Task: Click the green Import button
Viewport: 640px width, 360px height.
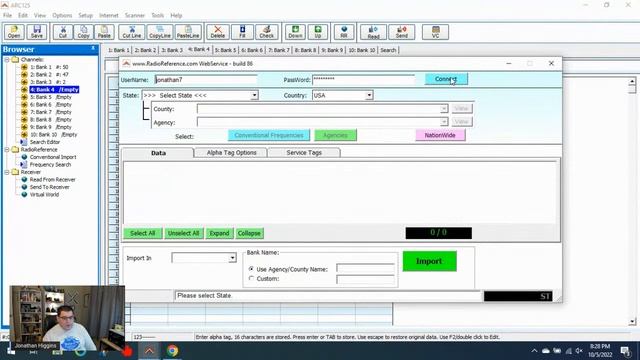Action: click(429, 261)
